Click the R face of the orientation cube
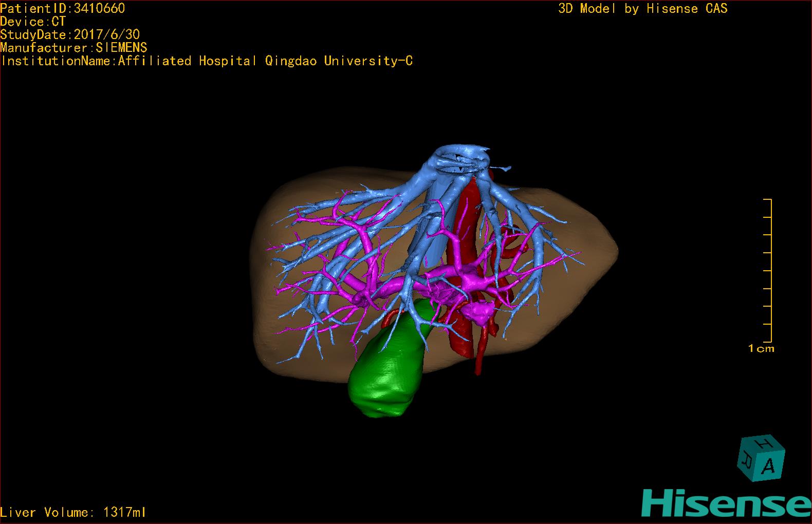812x524 pixels. click(x=746, y=458)
